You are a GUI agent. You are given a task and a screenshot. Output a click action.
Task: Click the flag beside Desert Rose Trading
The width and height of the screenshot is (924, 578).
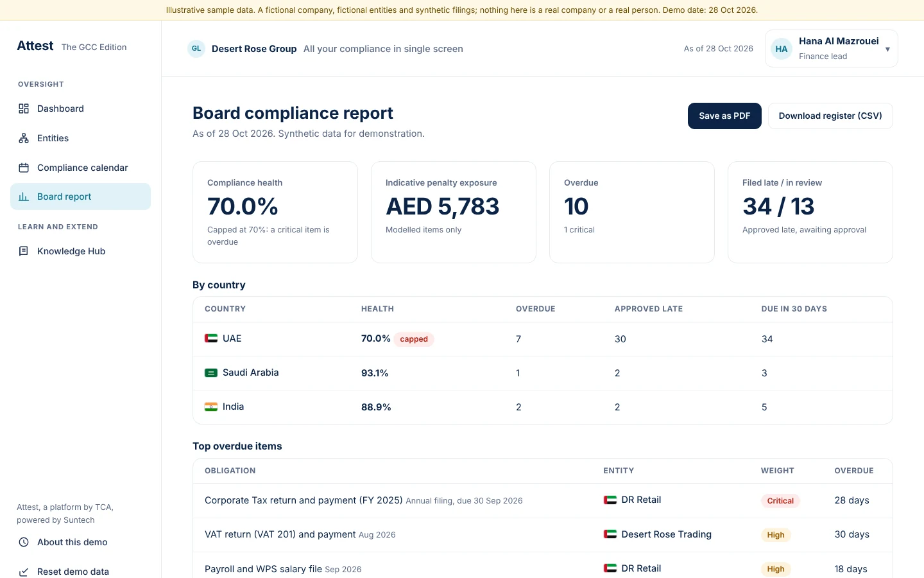(x=610, y=534)
